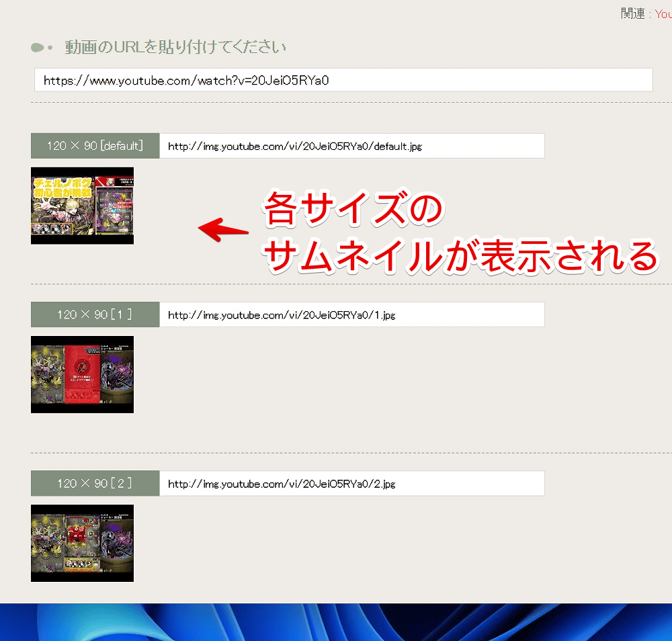This screenshot has width=672, height=641.
Task: Follow the red related link at top right
Action: (663, 13)
